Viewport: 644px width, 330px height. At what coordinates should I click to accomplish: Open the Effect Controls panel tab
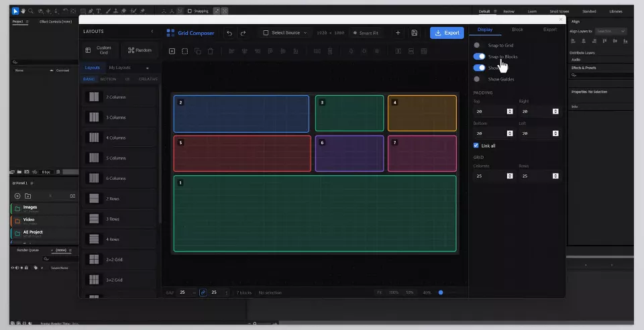[56, 21]
